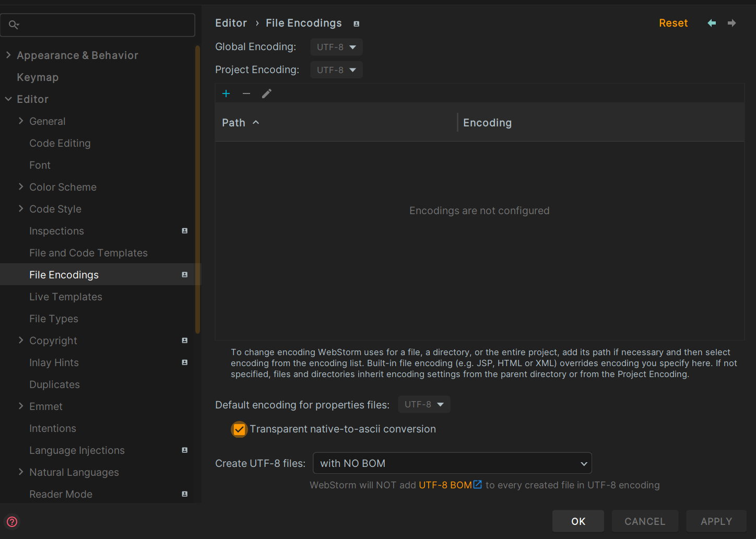This screenshot has width=756, height=539.
Task: Open Code Editing settings
Action: (60, 143)
